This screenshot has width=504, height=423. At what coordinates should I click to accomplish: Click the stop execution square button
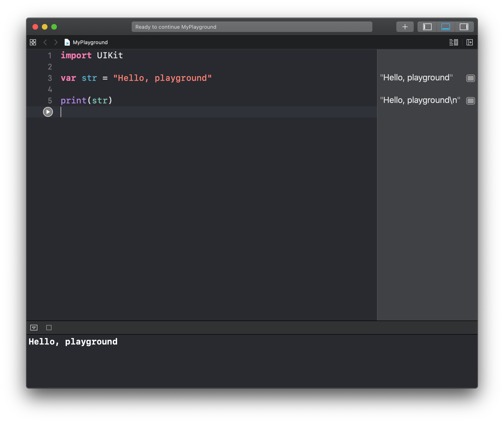click(49, 328)
